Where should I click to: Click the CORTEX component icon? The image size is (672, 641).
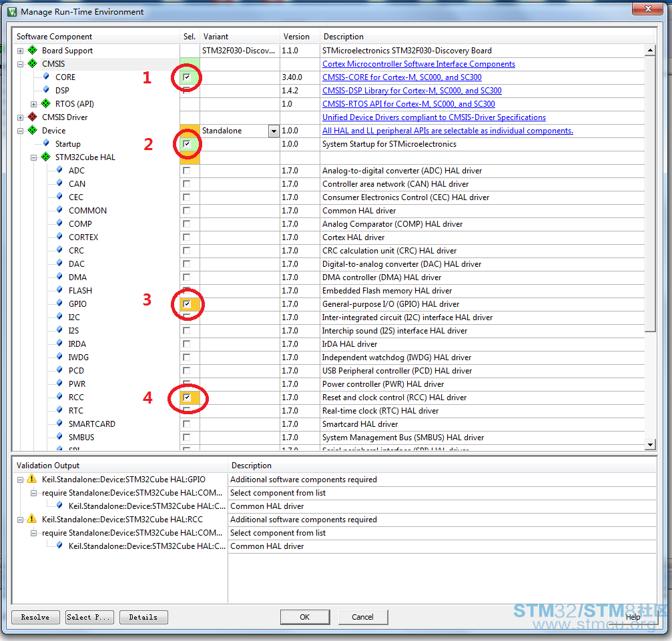pos(59,237)
